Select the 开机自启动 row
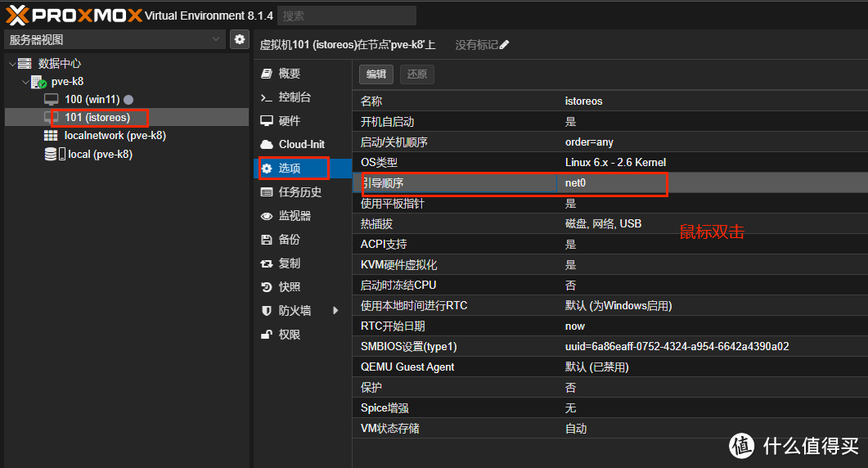 610,122
